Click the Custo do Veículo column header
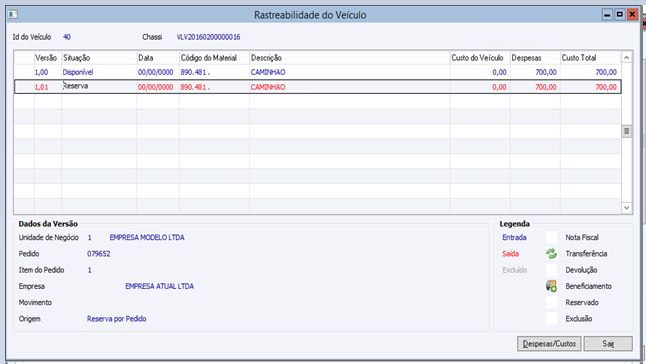Image resolution: width=646 pixels, height=364 pixels. pos(480,58)
